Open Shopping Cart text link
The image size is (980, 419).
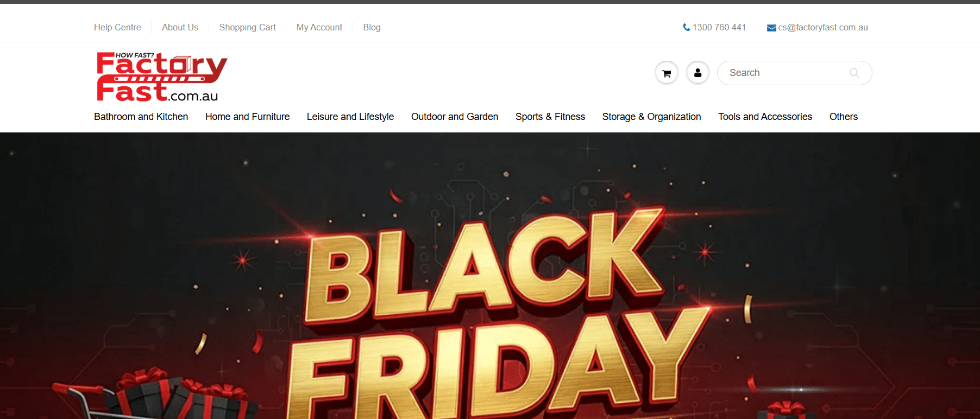pyautogui.click(x=247, y=27)
